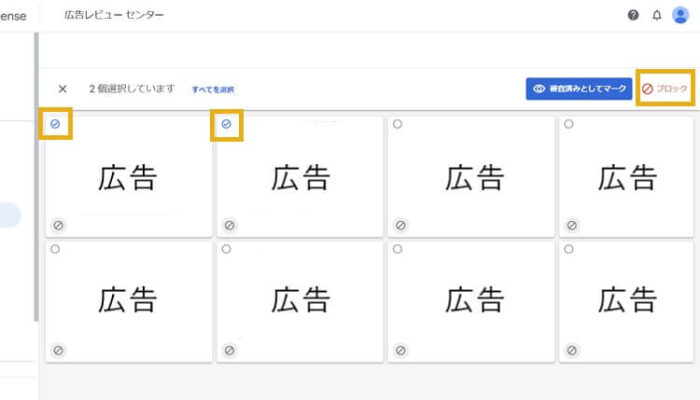Click the blue 審査済みとしてマーク button

579,88
